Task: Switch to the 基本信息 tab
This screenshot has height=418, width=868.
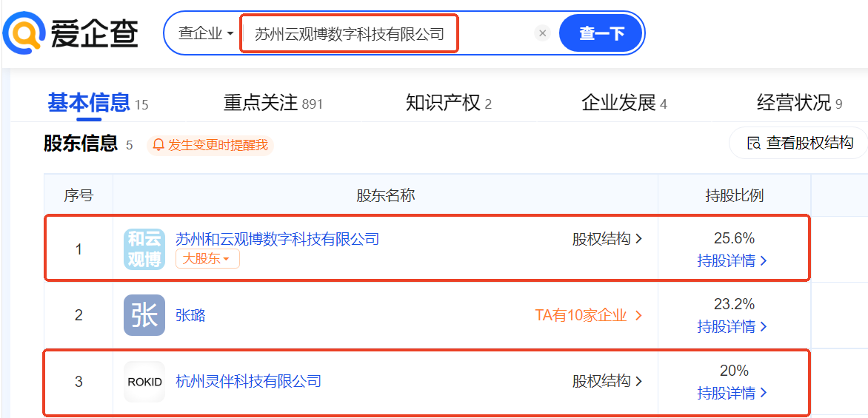Action: click(89, 103)
